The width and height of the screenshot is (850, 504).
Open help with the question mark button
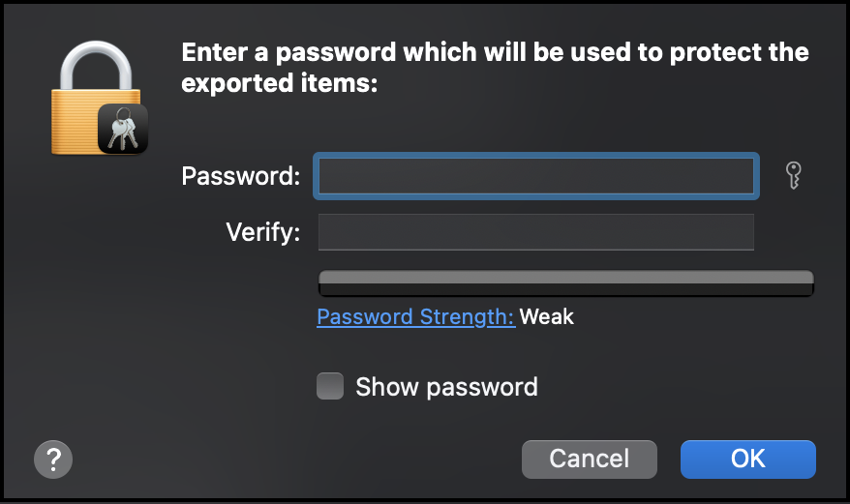[x=53, y=460]
